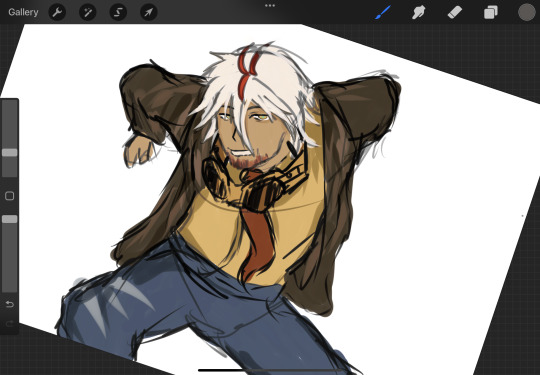Open the Adjustments magic wand menu
The height and width of the screenshot is (375, 540).
pos(87,12)
